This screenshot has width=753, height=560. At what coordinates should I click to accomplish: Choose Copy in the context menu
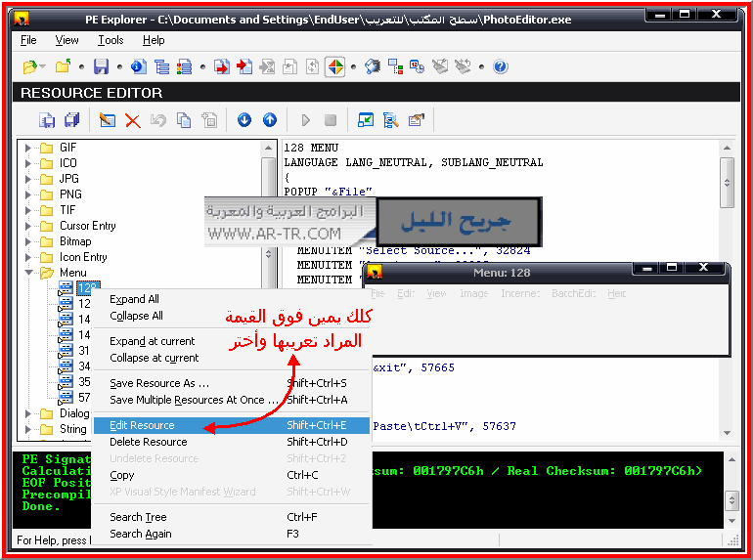(232, 475)
